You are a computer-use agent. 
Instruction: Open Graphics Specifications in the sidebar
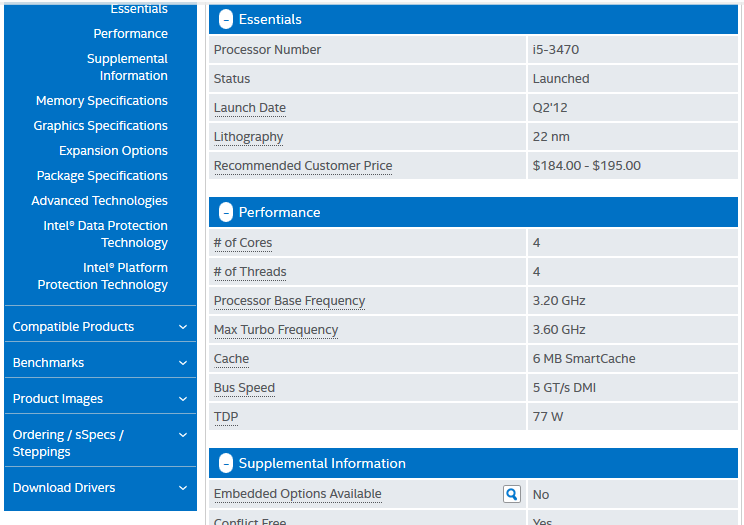coord(101,126)
